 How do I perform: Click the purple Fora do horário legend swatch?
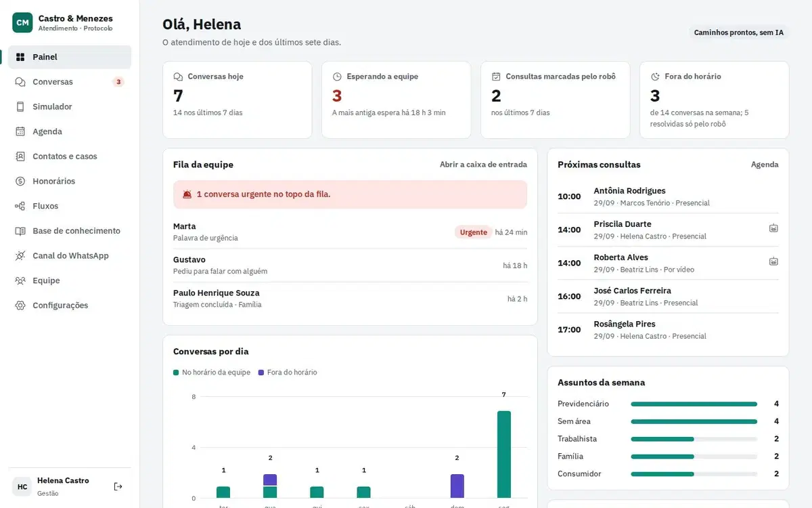pyautogui.click(x=261, y=373)
